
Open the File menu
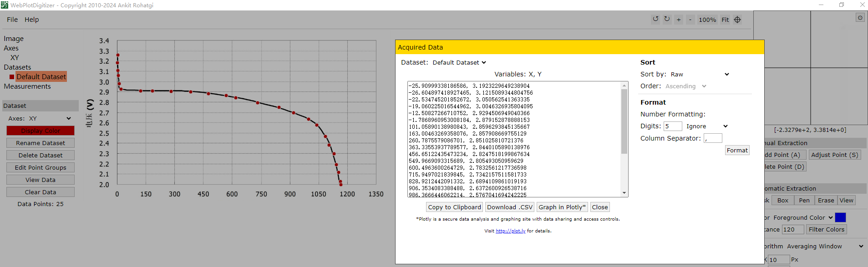click(12, 20)
